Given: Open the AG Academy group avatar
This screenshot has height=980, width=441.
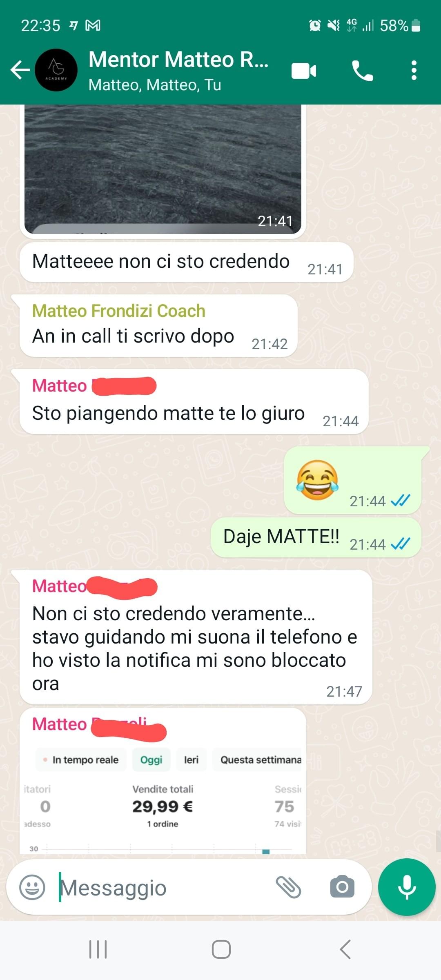Looking at the screenshot, I should click(56, 70).
